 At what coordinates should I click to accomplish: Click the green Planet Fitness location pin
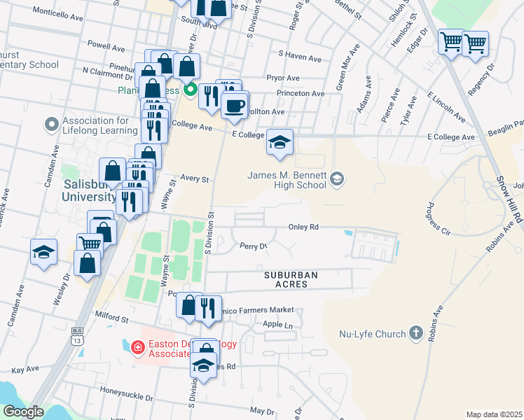pyautogui.click(x=191, y=90)
